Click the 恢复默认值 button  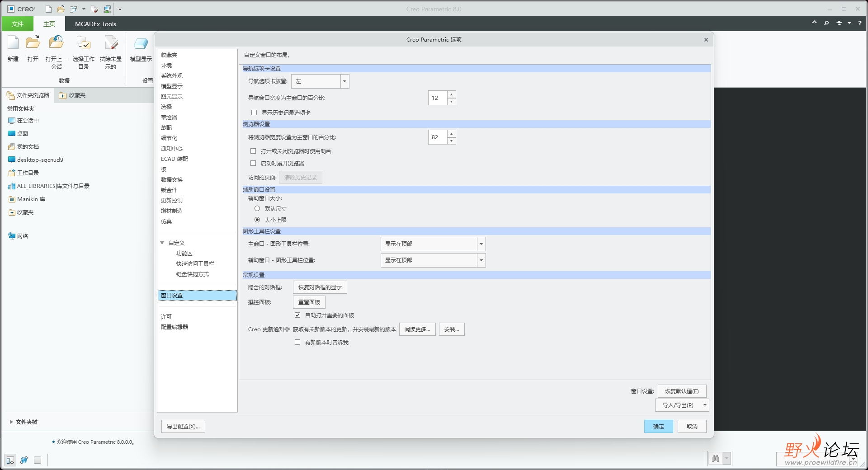[682, 391]
